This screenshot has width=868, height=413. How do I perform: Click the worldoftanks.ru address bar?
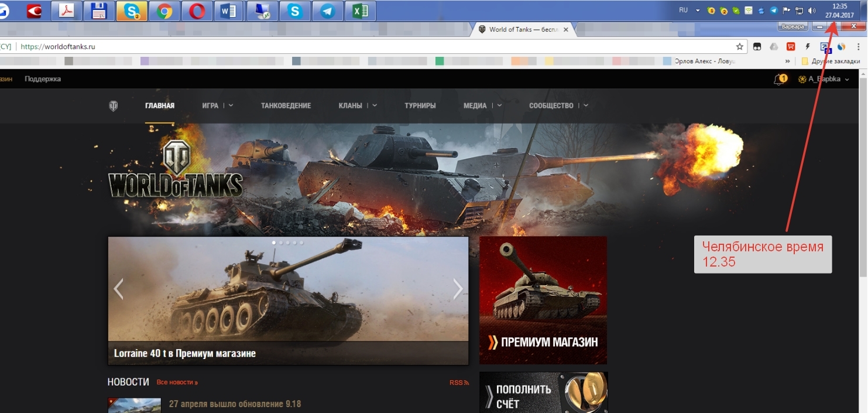click(375, 46)
